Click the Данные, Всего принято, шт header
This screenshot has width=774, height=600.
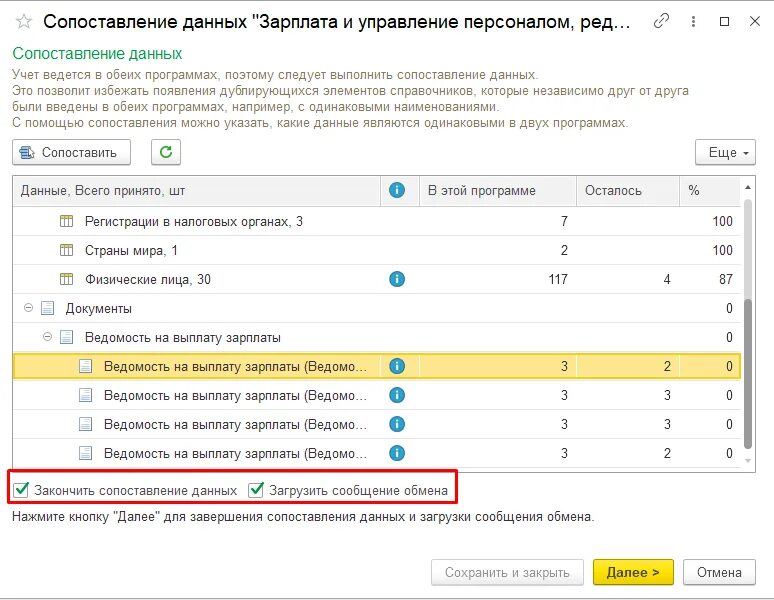[196, 190]
